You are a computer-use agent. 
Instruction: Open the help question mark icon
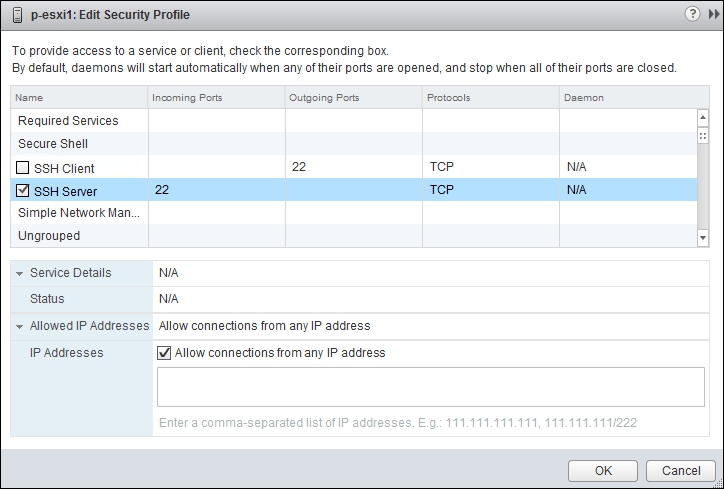point(692,14)
